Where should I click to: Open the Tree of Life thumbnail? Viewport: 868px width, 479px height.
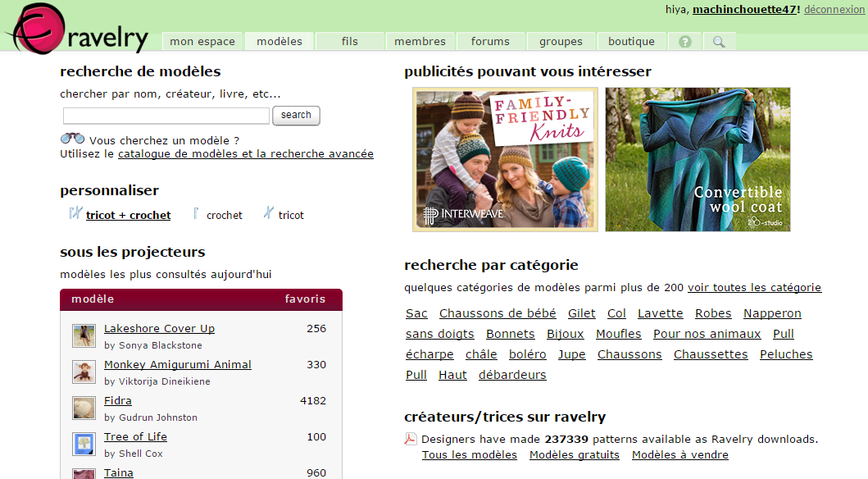[x=84, y=444]
